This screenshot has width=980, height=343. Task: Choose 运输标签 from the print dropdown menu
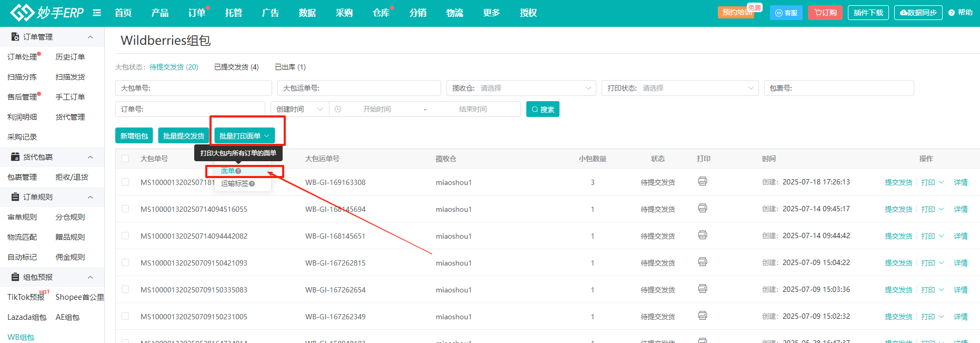(x=235, y=183)
